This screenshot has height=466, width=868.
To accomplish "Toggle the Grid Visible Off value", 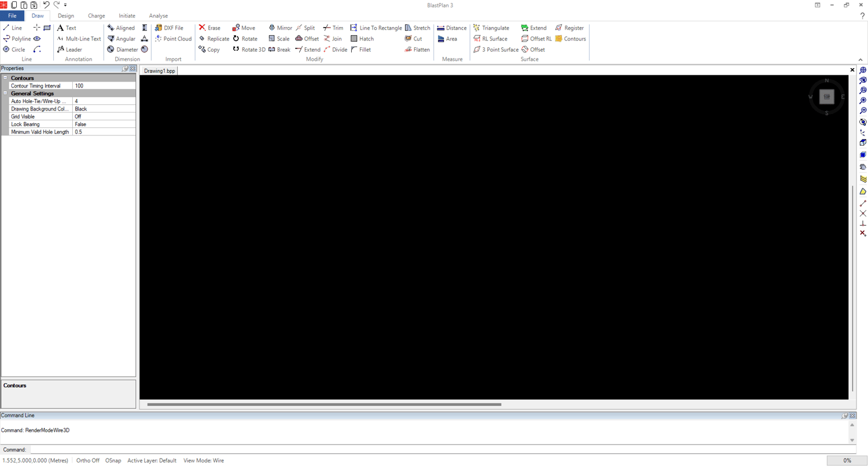I will (x=104, y=116).
